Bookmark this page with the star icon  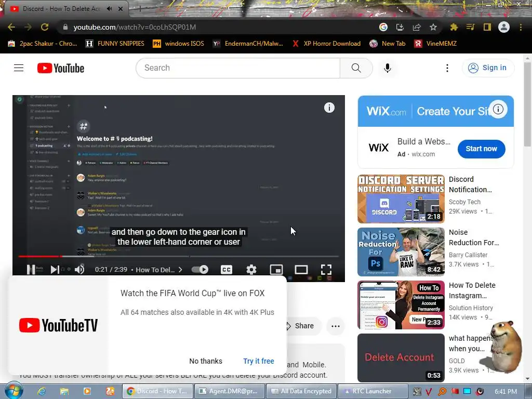coord(433,27)
